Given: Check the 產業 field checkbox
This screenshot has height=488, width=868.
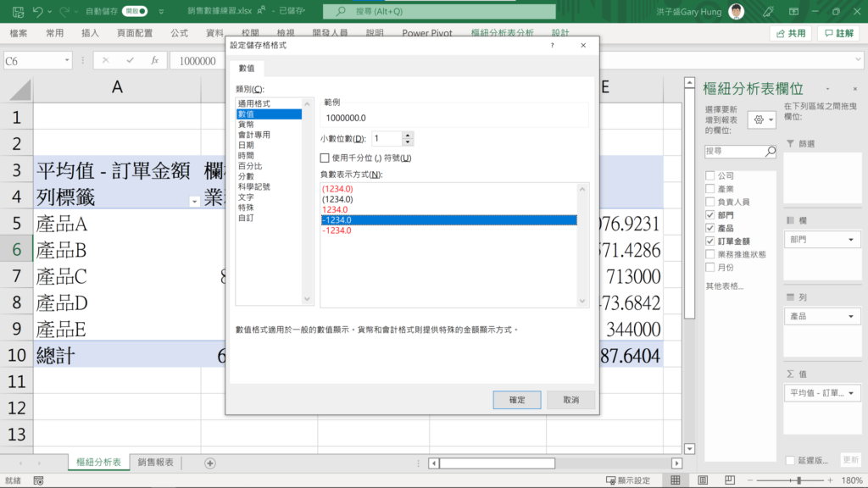Looking at the screenshot, I should click(x=710, y=189).
